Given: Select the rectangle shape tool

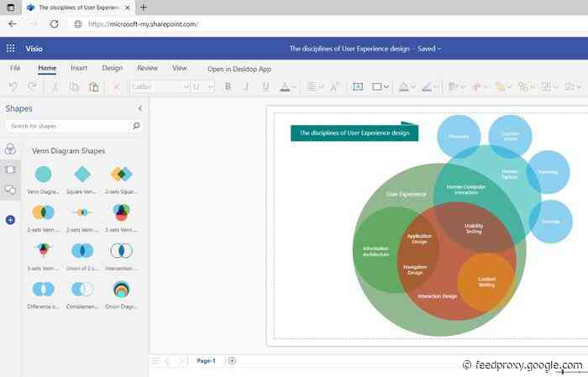Looking at the screenshot, I should pos(376,87).
